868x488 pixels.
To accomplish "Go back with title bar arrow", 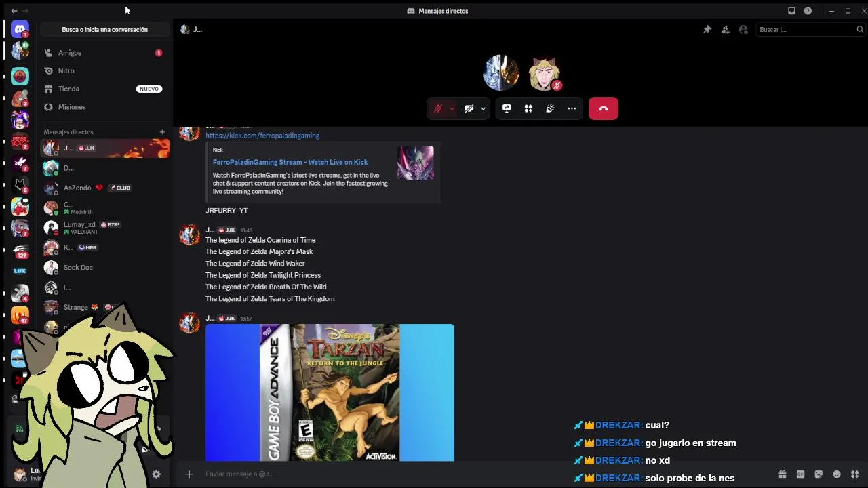I will [x=14, y=11].
